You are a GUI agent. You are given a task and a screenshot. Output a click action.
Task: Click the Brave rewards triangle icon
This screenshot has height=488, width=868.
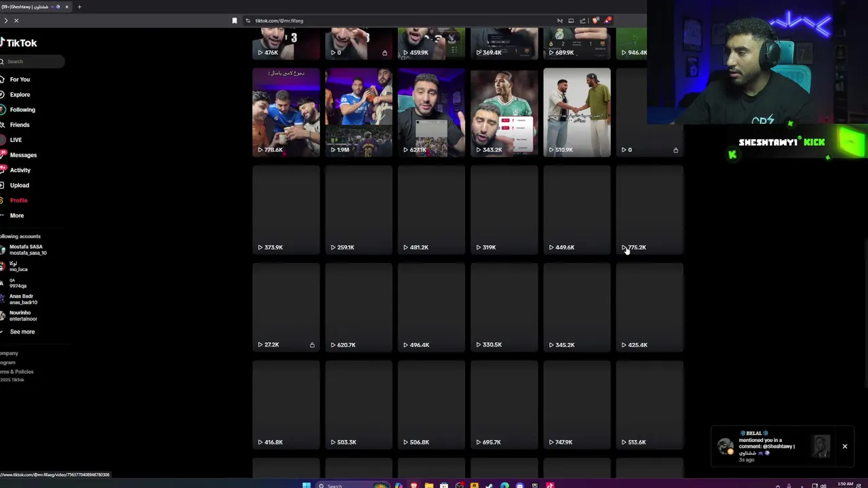608,20
